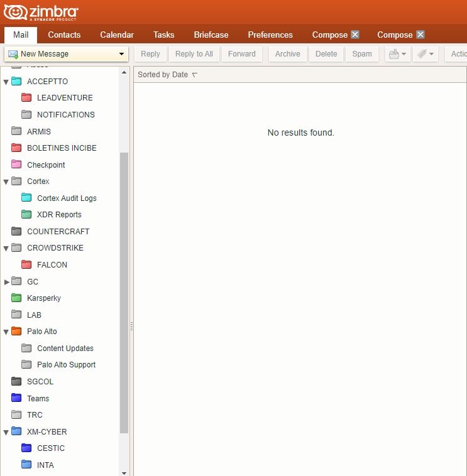467x476 pixels.
Task: Click the Sorted by Date column header
Action: click(x=163, y=75)
